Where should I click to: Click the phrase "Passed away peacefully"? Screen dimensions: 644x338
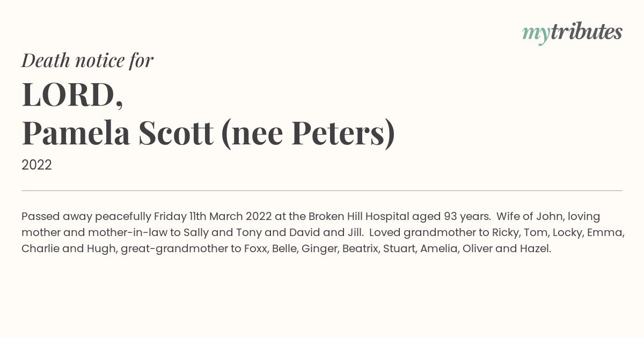(86, 217)
